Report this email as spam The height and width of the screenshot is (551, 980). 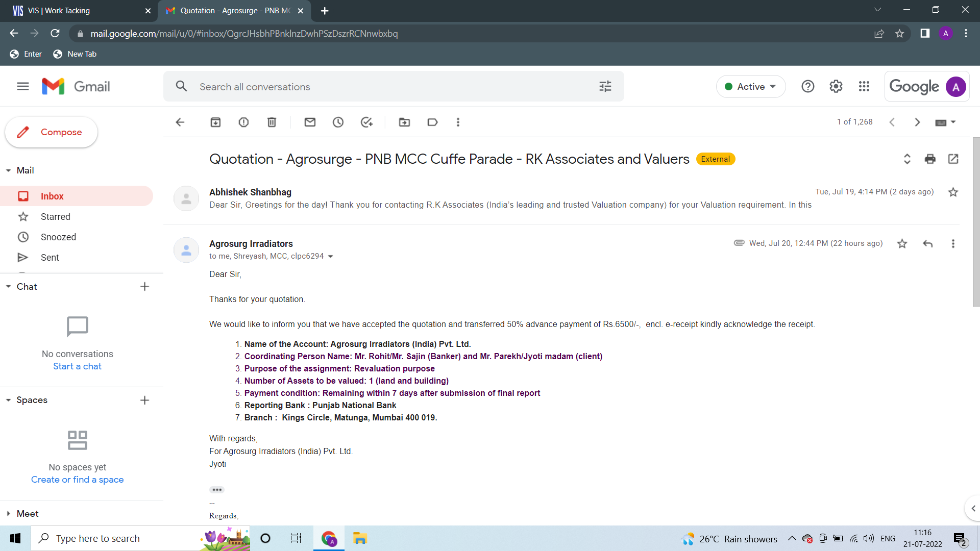click(x=243, y=122)
